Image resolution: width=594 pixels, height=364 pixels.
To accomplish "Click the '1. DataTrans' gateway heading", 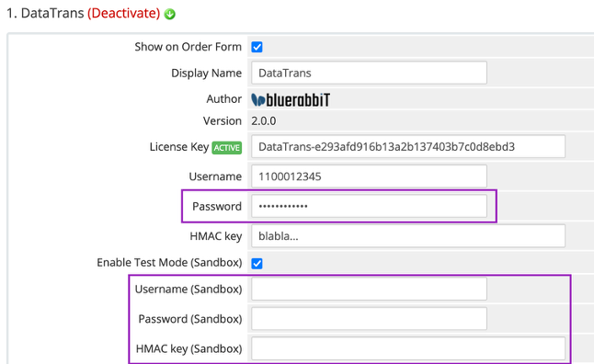I will [45, 13].
